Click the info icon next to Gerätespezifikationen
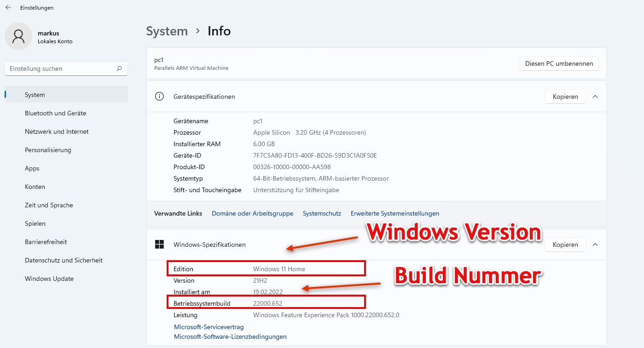644x348 pixels. point(159,97)
